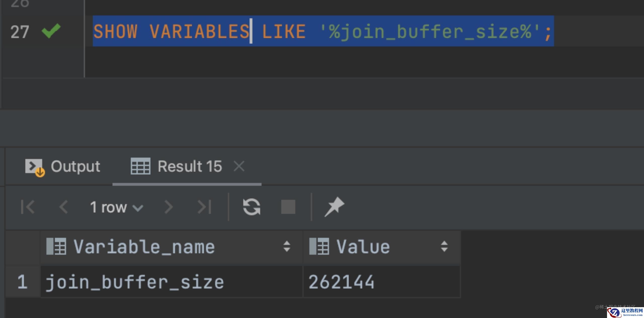Screen dimensions: 644x318
Task: Click the Variable_name column header
Action: click(x=144, y=247)
